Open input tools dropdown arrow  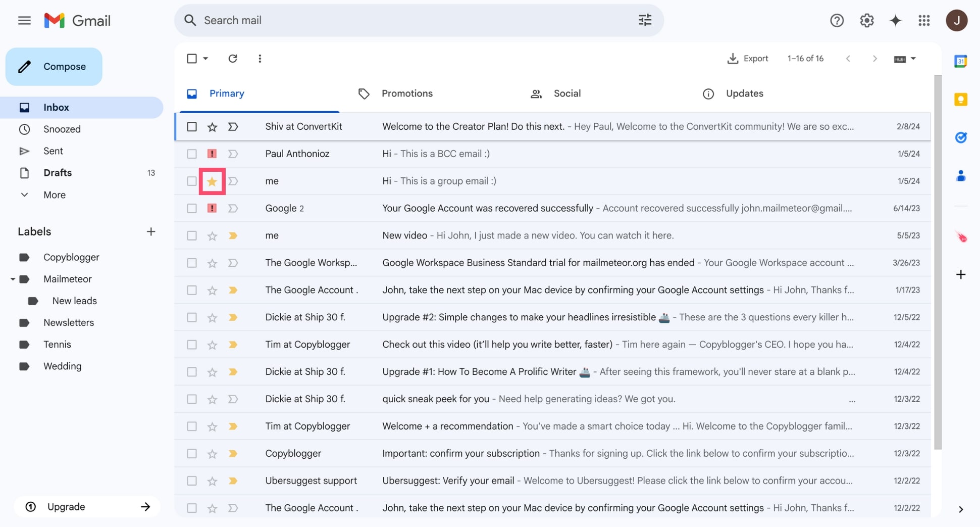(913, 59)
